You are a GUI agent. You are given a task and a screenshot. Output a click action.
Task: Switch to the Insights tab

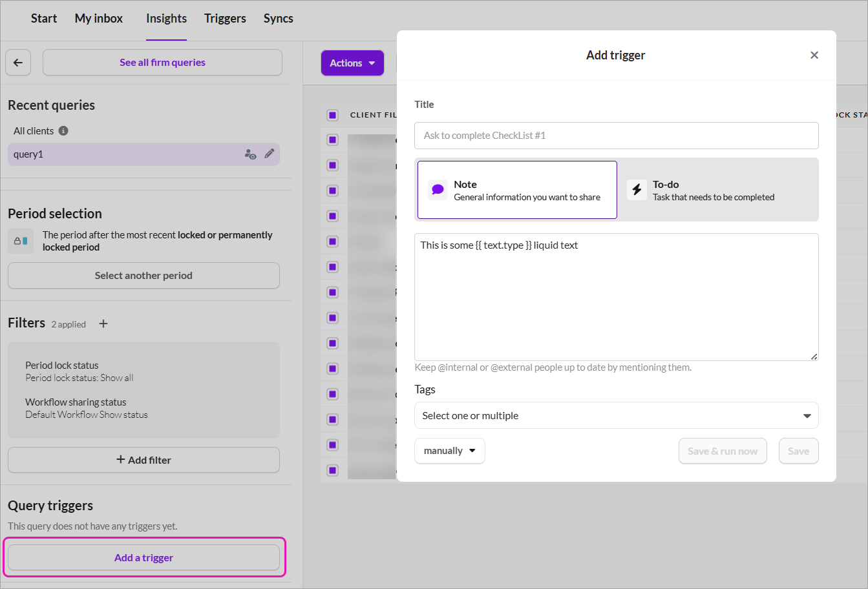(166, 19)
